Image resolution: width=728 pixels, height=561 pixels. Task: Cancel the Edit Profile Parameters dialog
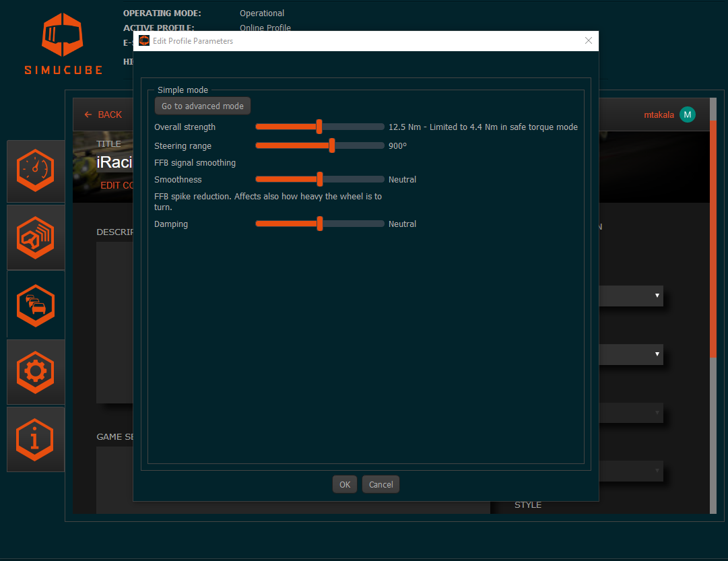point(380,484)
